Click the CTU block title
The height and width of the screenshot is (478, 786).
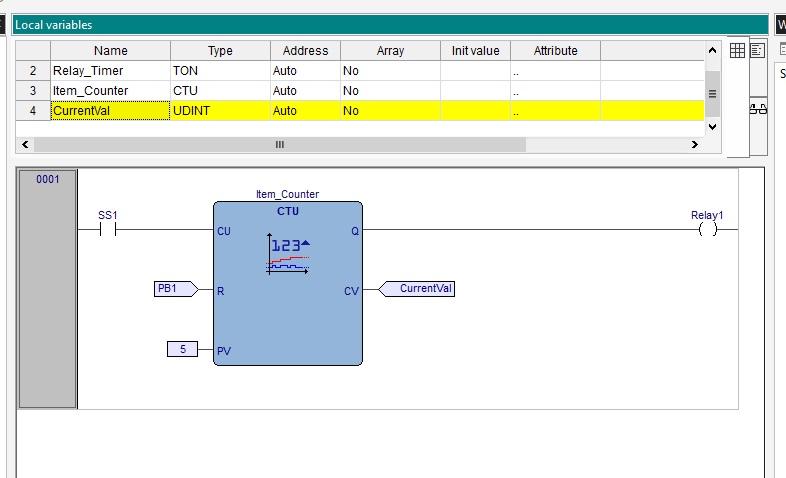(288, 211)
